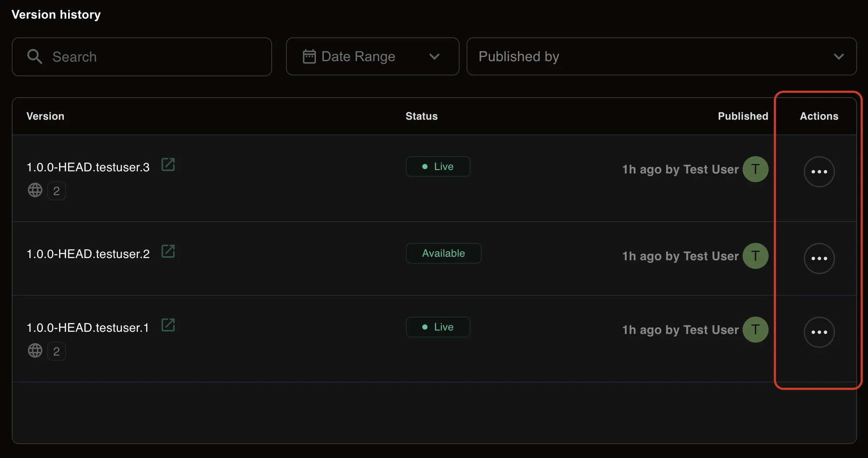Click the domain count badge under testuser.1

click(x=56, y=351)
